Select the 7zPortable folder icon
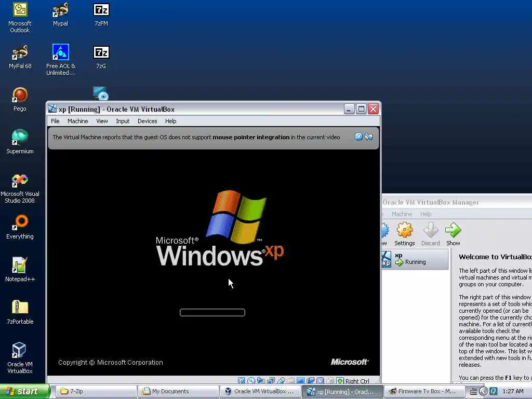 click(x=20, y=312)
